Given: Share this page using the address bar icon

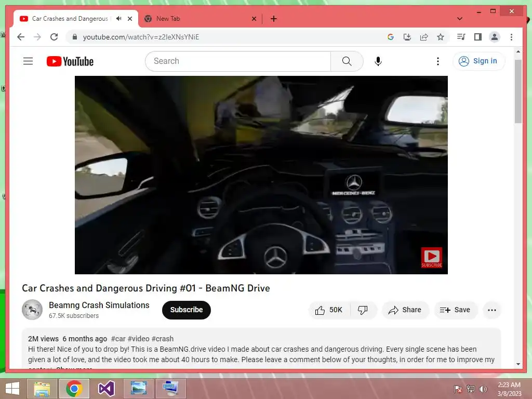Looking at the screenshot, I should pos(424,37).
